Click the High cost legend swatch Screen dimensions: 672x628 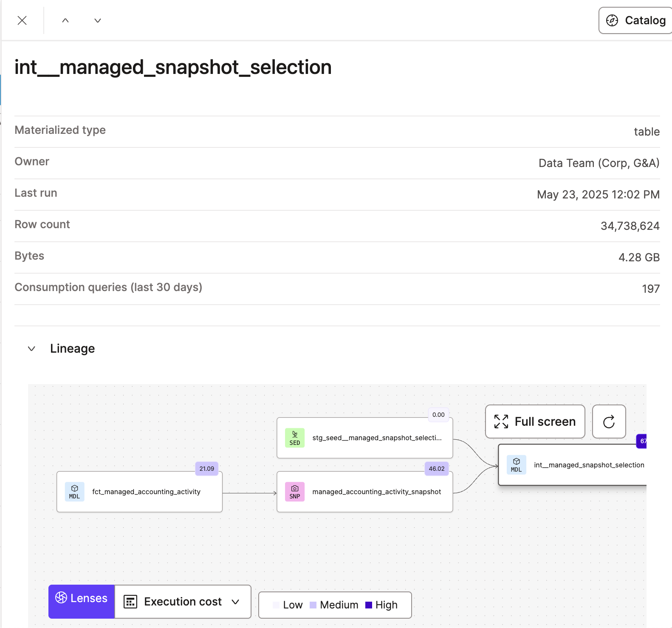[x=369, y=605]
